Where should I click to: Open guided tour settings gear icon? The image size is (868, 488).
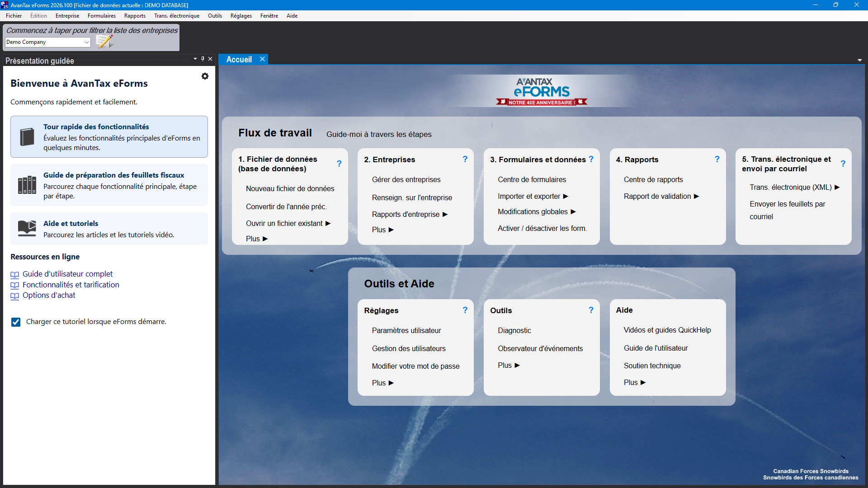(x=205, y=76)
